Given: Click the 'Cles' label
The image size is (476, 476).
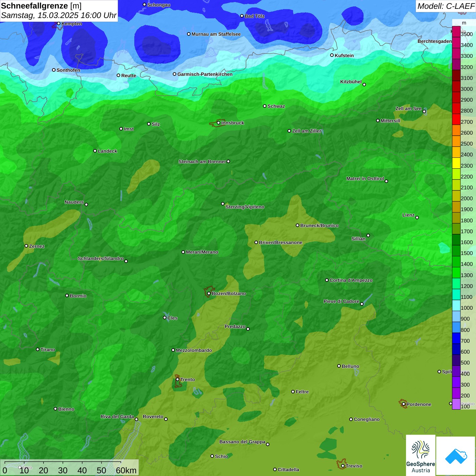Looking at the screenshot, I should click(172, 318).
